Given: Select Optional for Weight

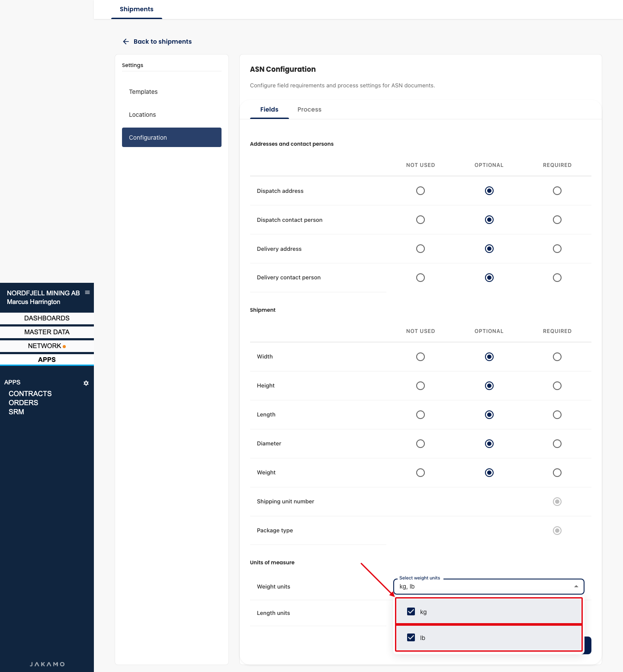Looking at the screenshot, I should tap(489, 473).
